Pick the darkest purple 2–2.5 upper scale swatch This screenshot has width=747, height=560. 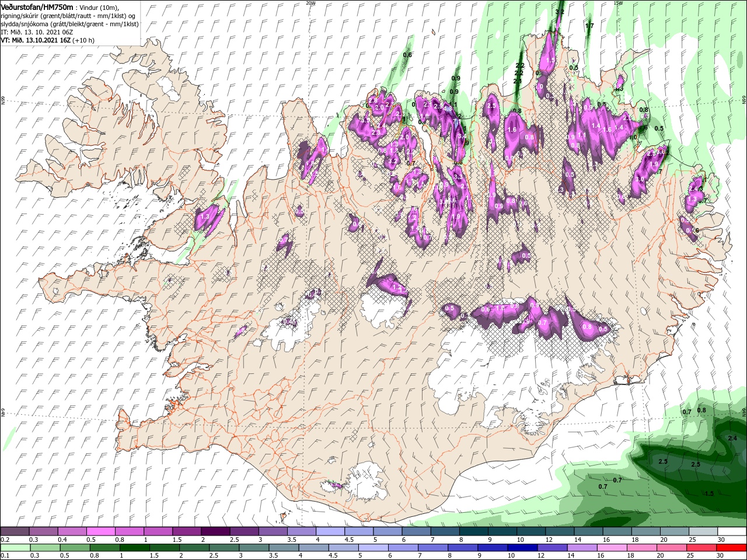[215, 531]
